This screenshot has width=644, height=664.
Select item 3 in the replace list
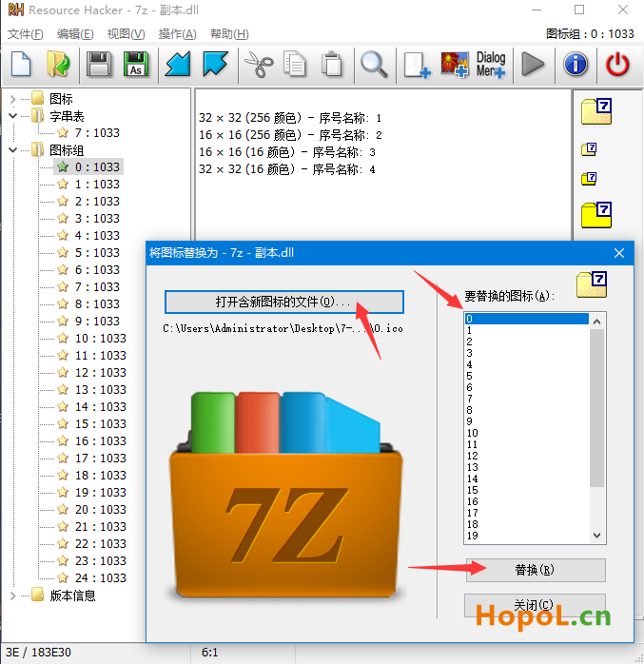pyautogui.click(x=527, y=353)
